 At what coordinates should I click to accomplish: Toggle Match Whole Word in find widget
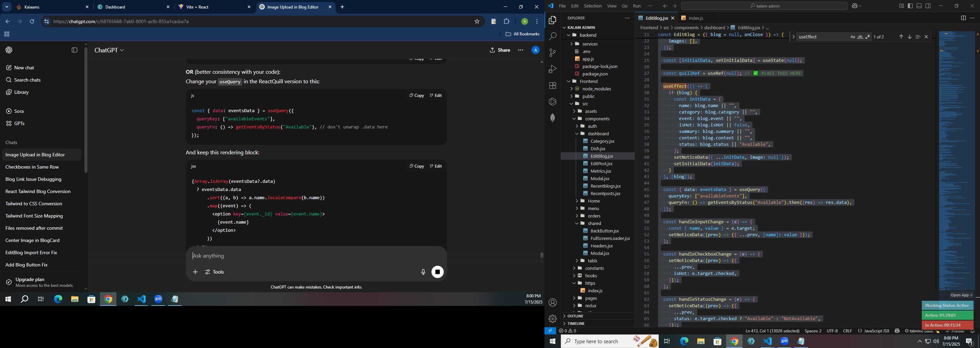tap(860, 37)
